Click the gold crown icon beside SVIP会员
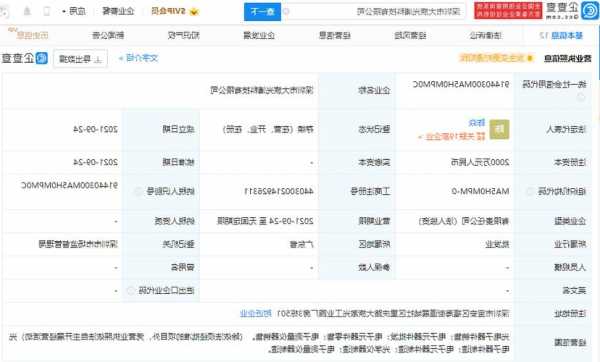The height and width of the screenshot is (362, 600). (x=194, y=11)
